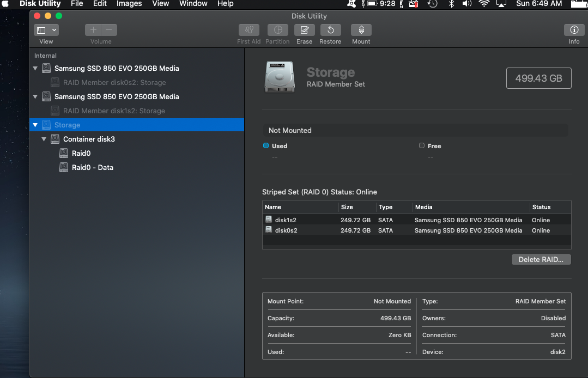Image resolution: width=588 pixels, height=378 pixels.
Task: Click the Not Mounted status bar
Action: pos(415,130)
